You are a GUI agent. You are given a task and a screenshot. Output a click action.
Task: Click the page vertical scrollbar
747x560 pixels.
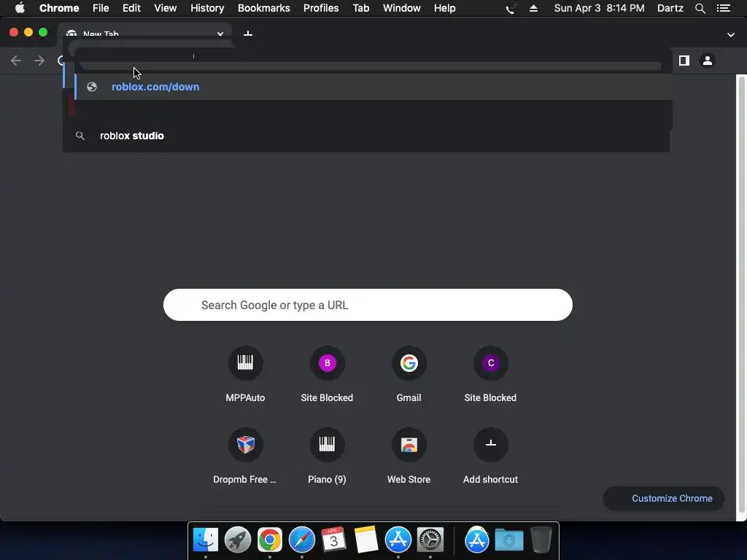pyautogui.click(x=741, y=294)
